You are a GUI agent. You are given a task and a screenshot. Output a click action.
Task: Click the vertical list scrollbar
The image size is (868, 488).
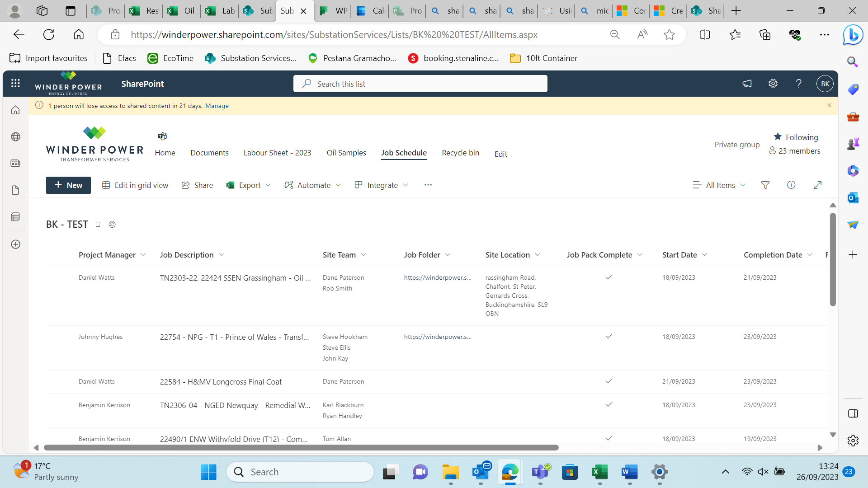tap(833, 259)
